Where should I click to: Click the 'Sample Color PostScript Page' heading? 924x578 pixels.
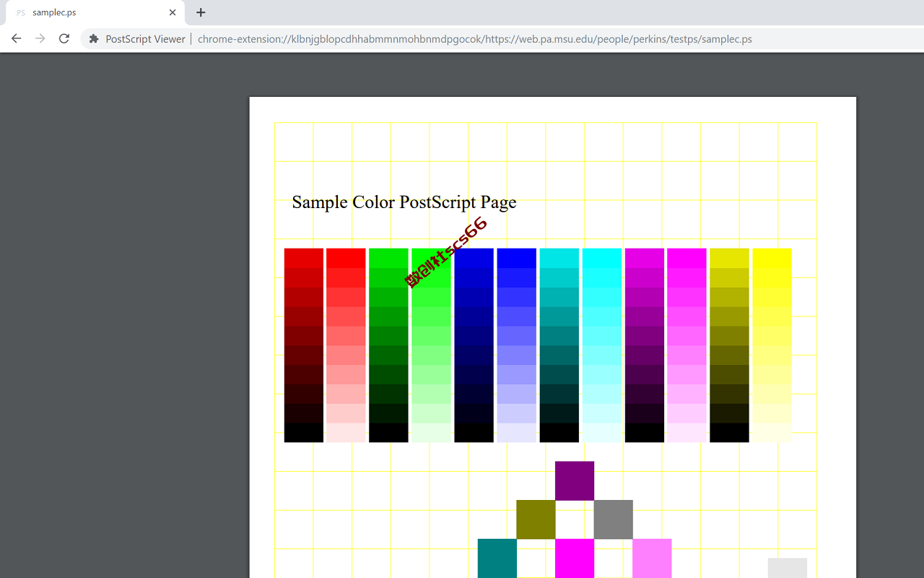point(404,202)
